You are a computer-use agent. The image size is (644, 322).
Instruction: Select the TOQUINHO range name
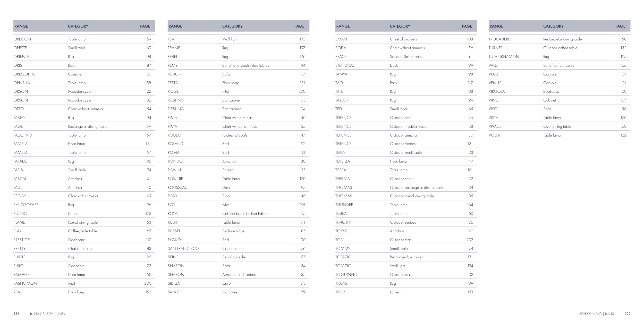pyautogui.click(x=346, y=275)
